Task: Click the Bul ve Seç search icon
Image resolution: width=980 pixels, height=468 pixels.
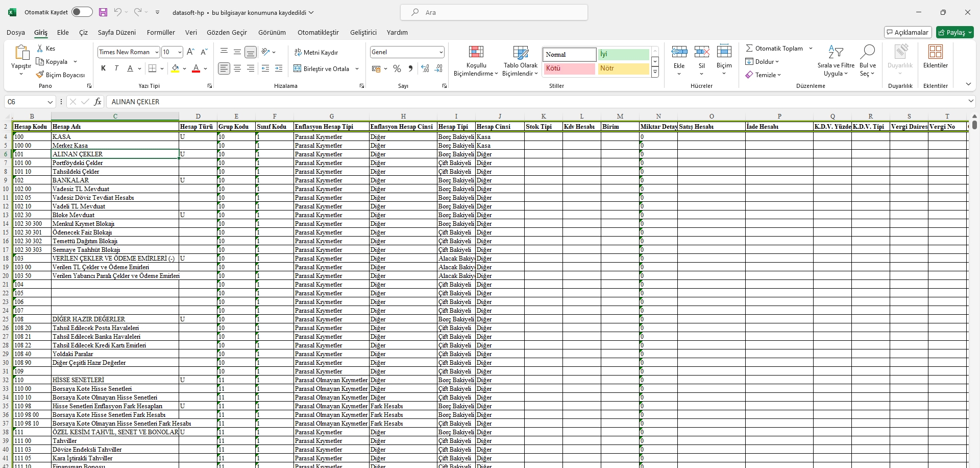Action: [867, 52]
